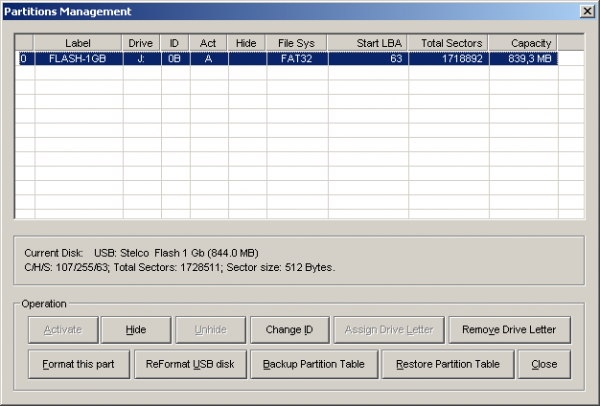Click the J: drive cell
Viewport: 600px width, 406px height.
[142, 59]
